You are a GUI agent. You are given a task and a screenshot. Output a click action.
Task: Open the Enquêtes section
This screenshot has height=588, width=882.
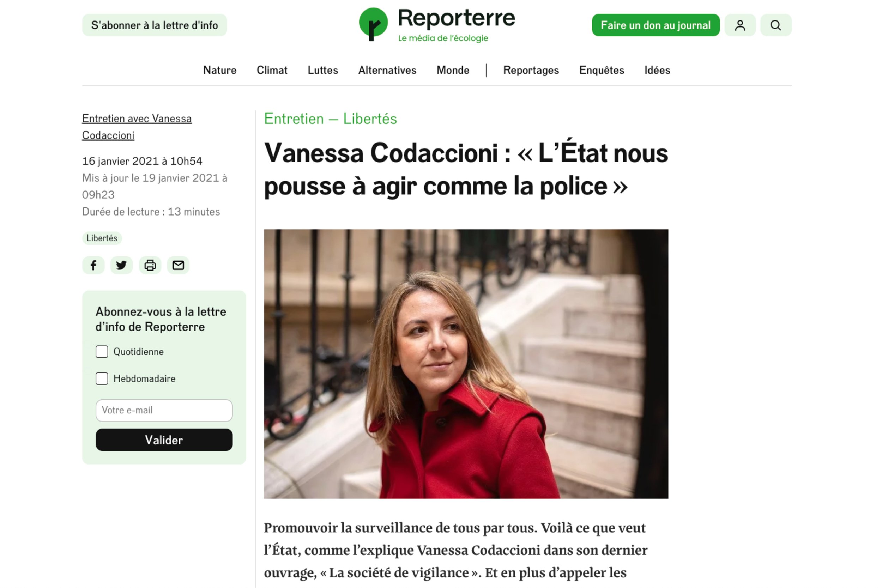click(x=602, y=70)
